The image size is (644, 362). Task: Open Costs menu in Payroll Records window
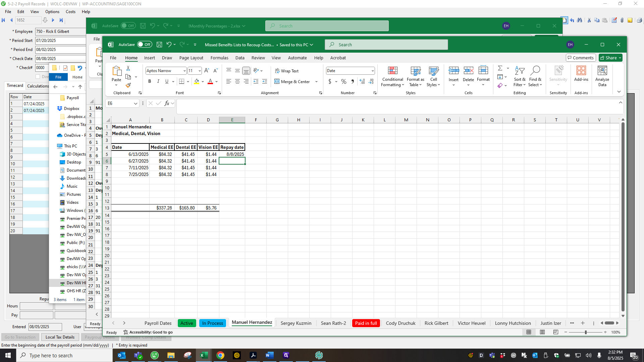[x=70, y=11]
